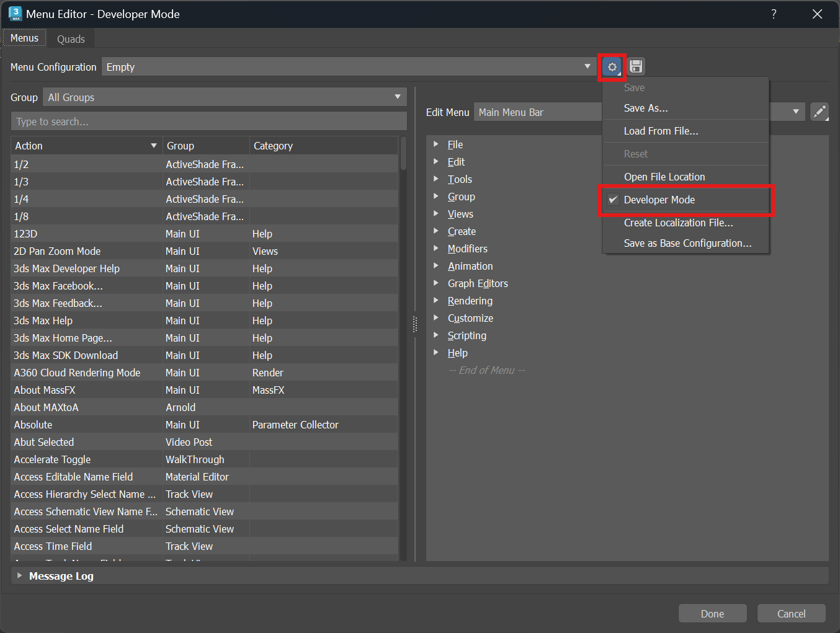The image size is (840, 633).
Task: Expand the Help menu tree item
Action: point(436,352)
